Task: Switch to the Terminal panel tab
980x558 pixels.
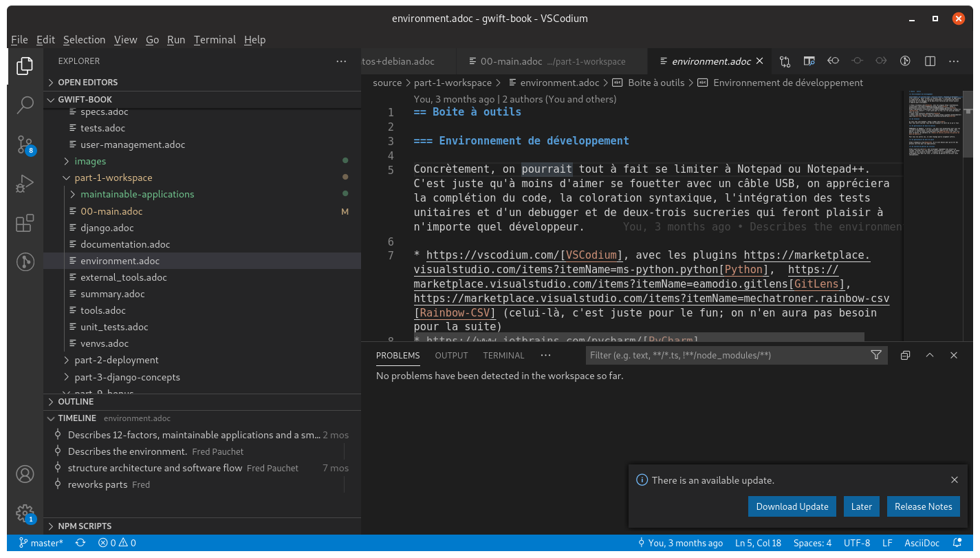Action: click(503, 356)
